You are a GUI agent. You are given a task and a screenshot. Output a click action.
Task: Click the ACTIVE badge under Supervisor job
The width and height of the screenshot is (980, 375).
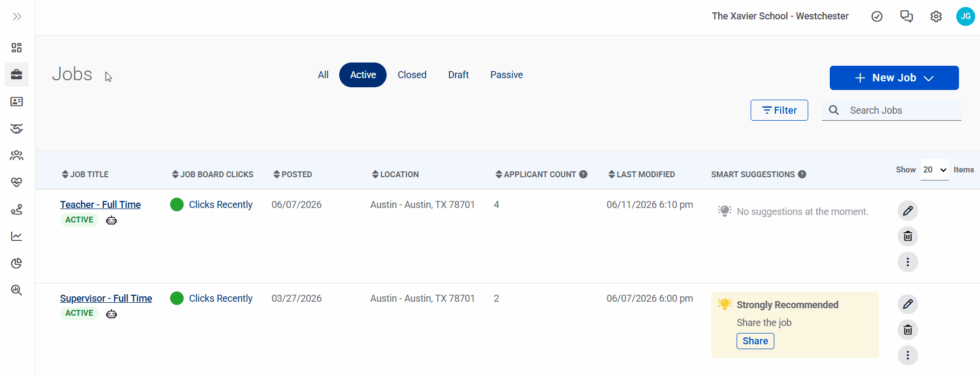(x=79, y=313)
